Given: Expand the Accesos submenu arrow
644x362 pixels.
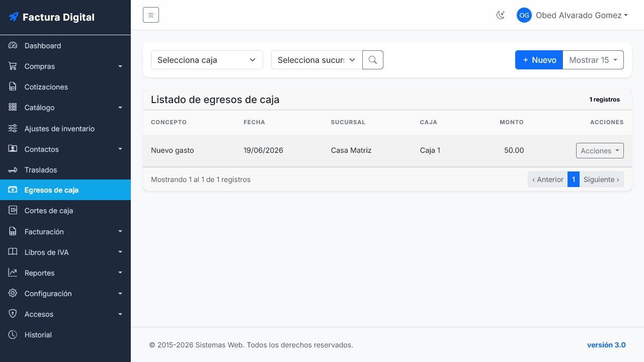Looking at the screenshot, I should click(x=120, y=314).
